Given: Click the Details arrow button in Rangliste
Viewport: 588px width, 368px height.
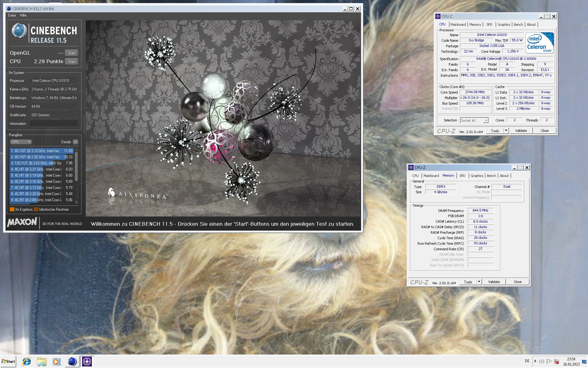Looking at the screenshot, I should pos(76,142).
